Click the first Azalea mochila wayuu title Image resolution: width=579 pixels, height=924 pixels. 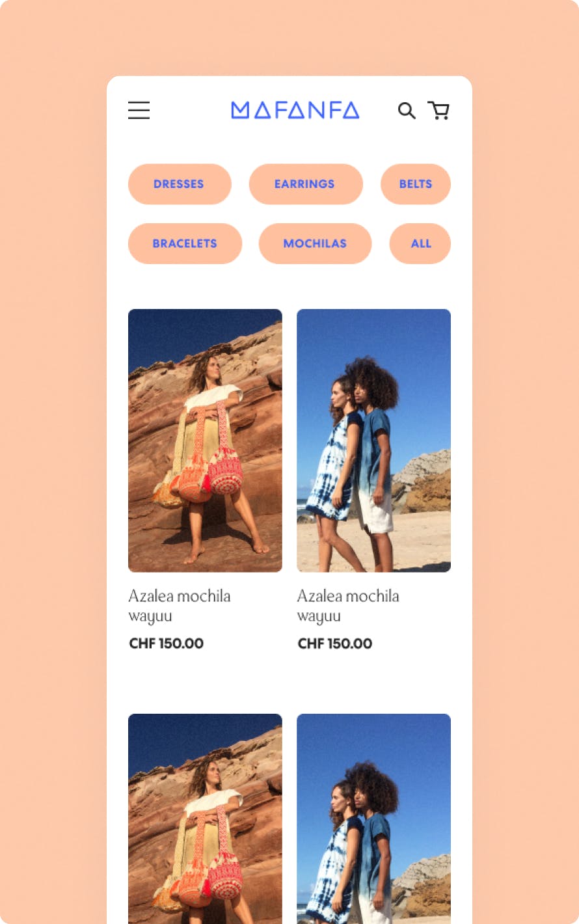click(x=180, y=606)
